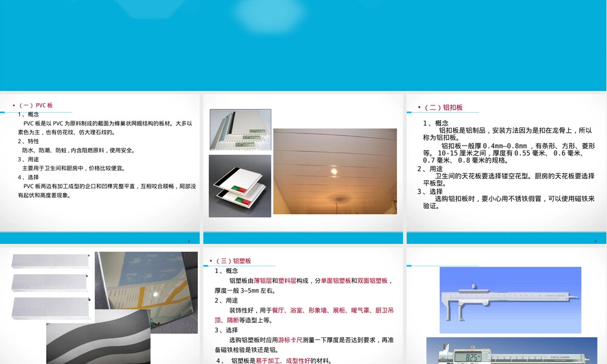Click the vernier caliper illustration on blue background

click(510, 300)
